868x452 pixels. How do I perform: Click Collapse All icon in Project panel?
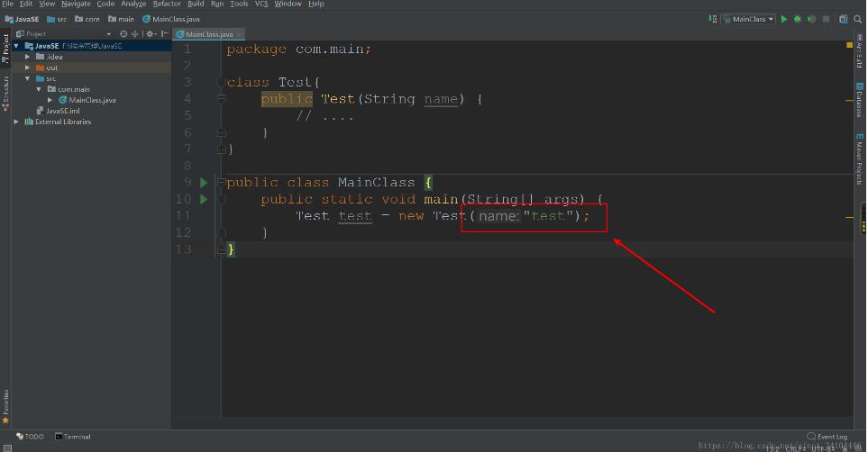pyautogui.click(x=134, y=33)
